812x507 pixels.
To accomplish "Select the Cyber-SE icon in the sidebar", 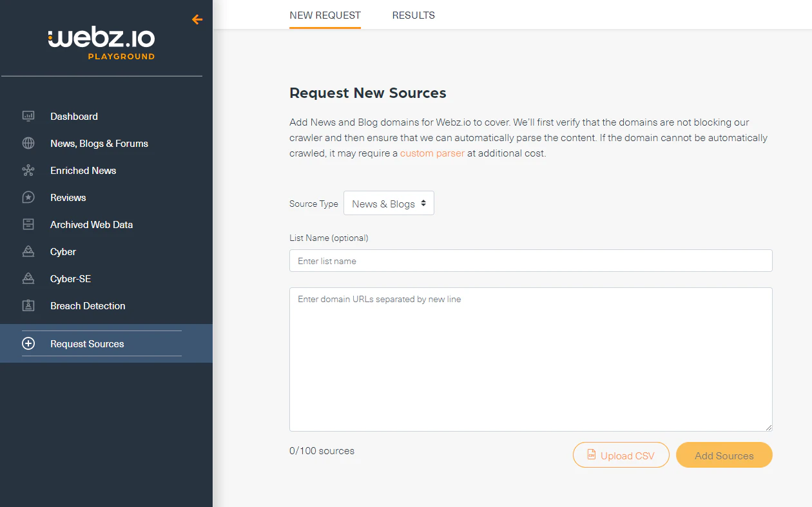I will [28, 278].
